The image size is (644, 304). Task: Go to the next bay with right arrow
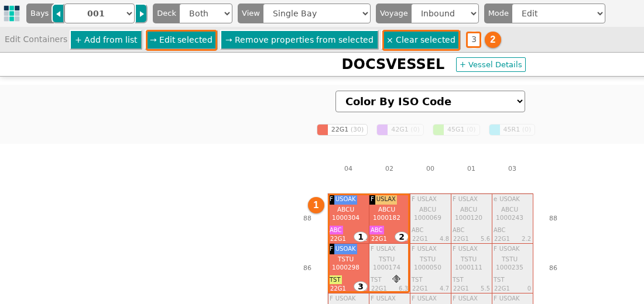coord(141,13)
